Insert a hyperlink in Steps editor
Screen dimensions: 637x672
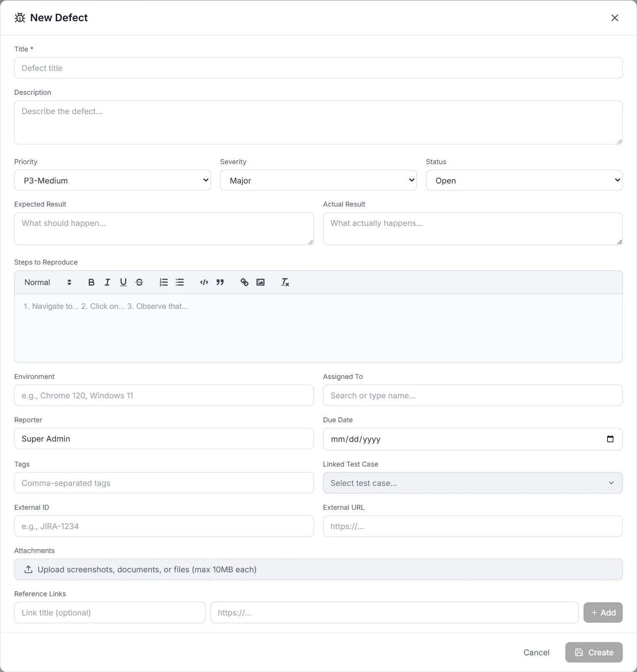[x=245, y=282]
